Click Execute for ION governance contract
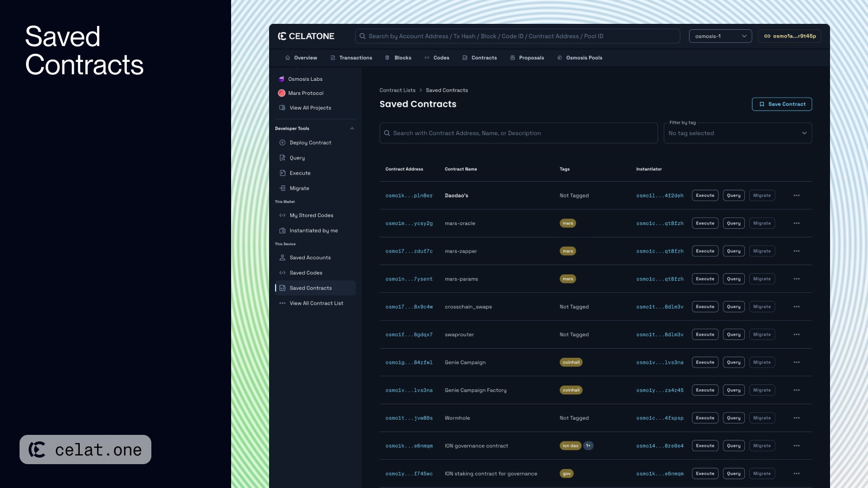The image size is (868, 488). pos(705,446)
